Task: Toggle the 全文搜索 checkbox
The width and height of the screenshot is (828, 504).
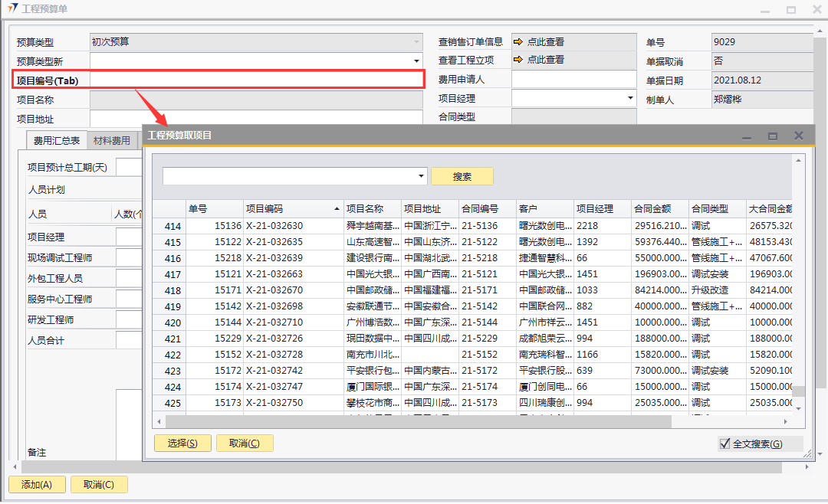Action: tap(724, 443)
